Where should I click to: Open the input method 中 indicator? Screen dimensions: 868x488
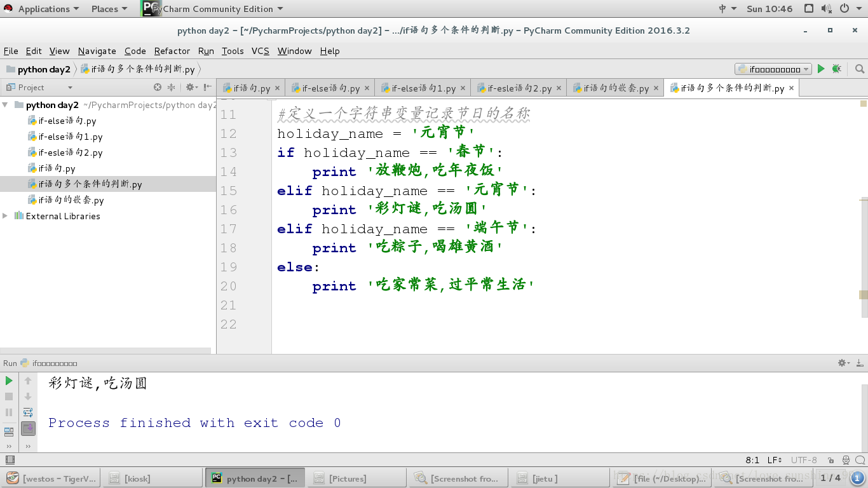728,9
